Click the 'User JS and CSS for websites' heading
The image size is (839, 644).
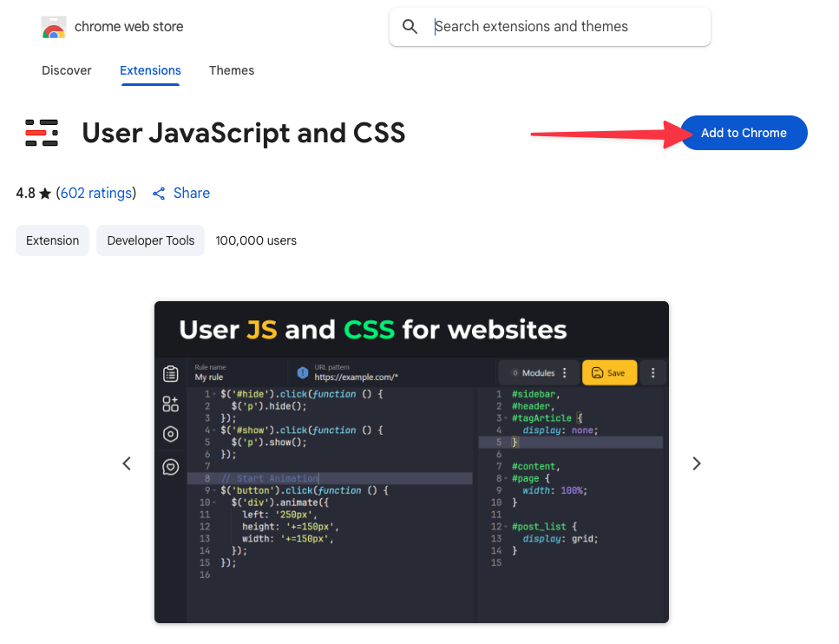pyautogui.click(x=372, y=330)
